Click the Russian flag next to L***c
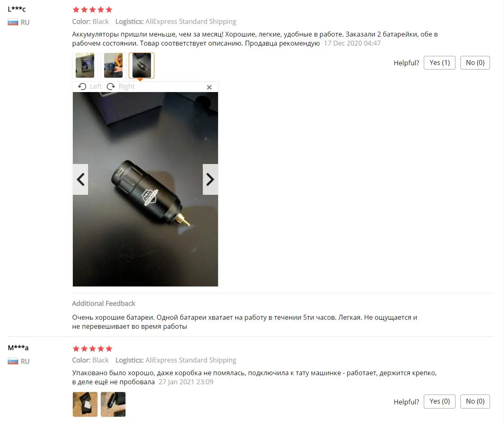 point(13,22)
